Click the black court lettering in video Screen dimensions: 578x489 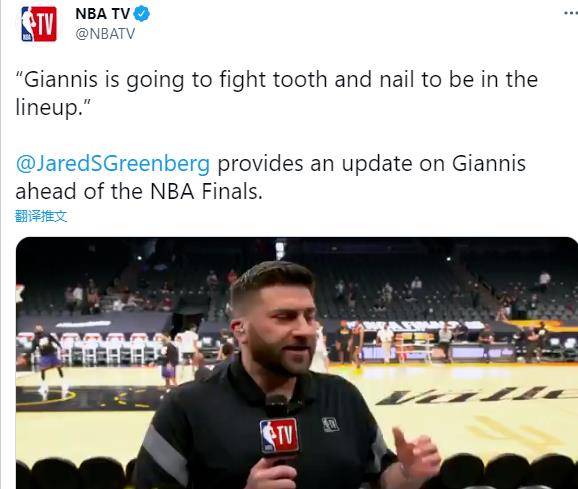coord(476,396)
